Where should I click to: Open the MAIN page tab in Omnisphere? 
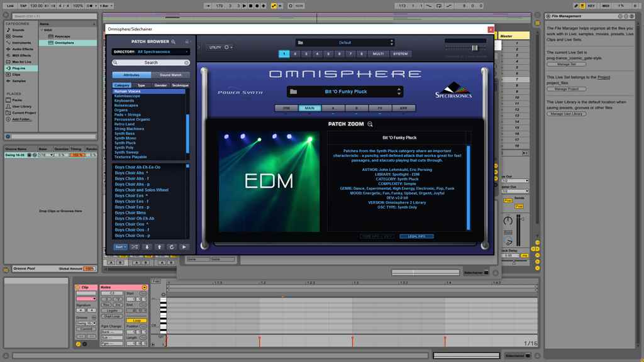pos(309,108)
